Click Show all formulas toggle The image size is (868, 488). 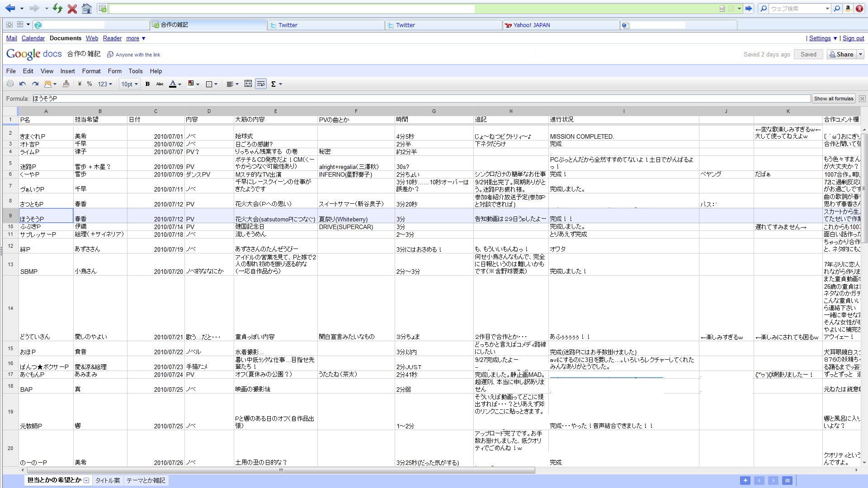coord(834,99)
